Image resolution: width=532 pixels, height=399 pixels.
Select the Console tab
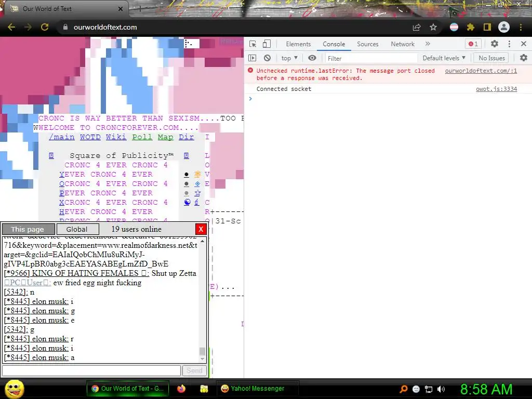(x=334, y=44)
